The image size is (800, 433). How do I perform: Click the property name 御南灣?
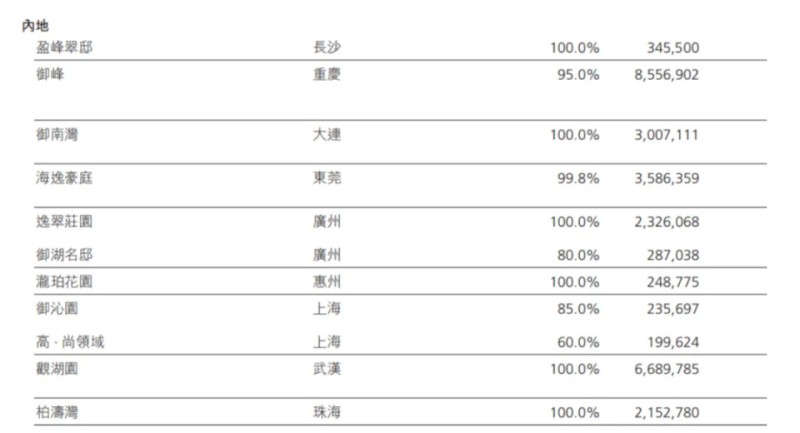tap(58, 135)
